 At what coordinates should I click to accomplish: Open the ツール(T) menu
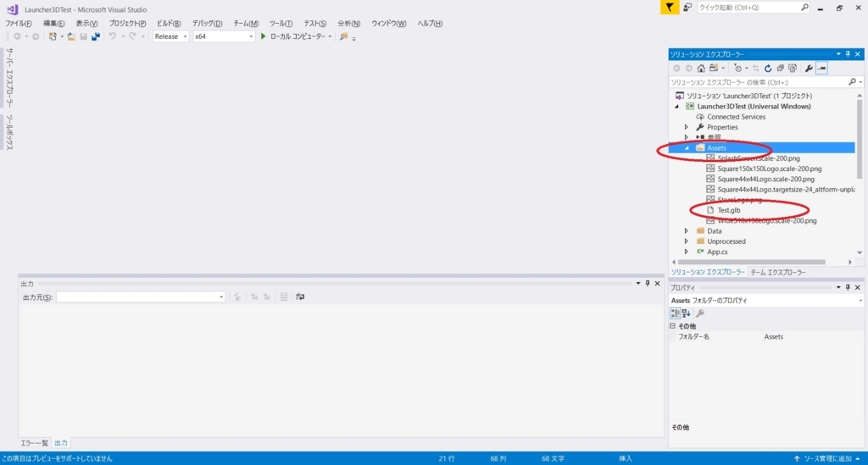click(281, 23)
